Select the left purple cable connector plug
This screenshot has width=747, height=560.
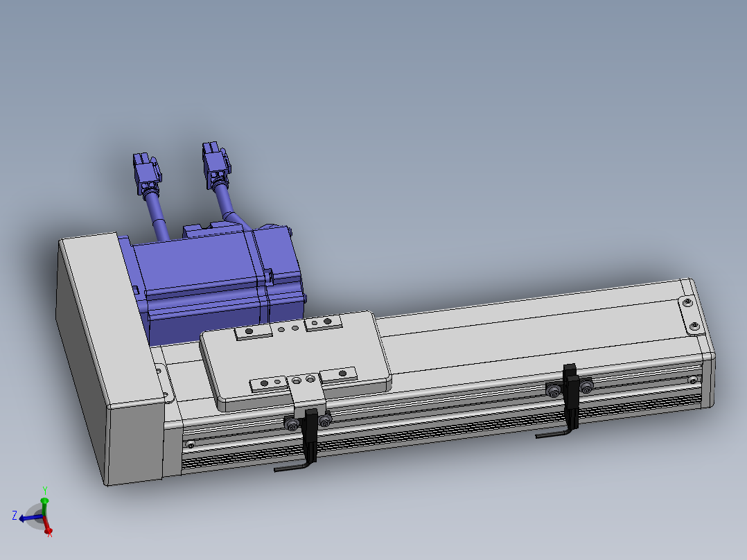tap(147, 175)
